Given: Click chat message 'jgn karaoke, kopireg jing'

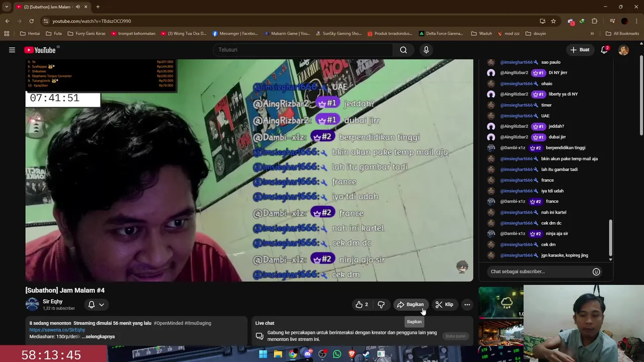Looking at the screenshot, I should pyautogui.click(x=565, y=255).
